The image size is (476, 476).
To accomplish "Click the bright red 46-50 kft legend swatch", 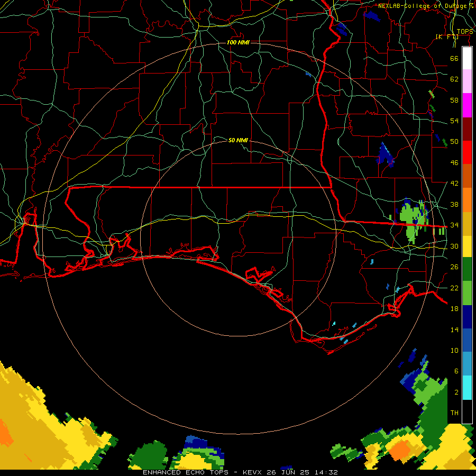I will 467,152.
